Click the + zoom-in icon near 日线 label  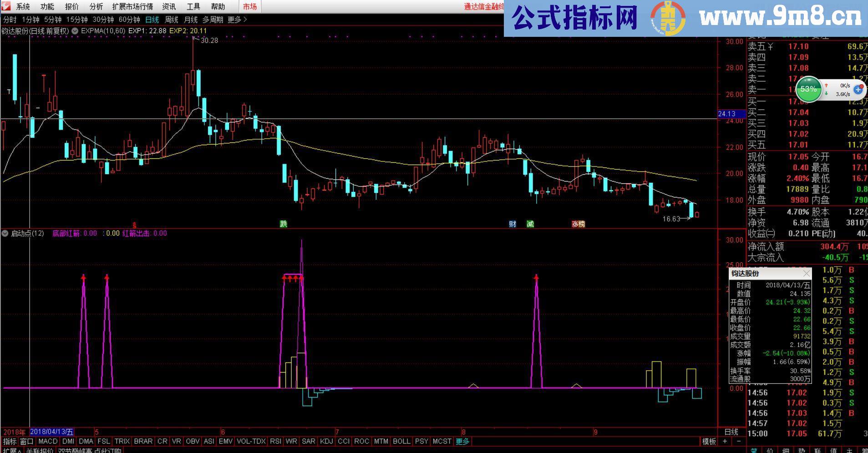pos(725,441)
